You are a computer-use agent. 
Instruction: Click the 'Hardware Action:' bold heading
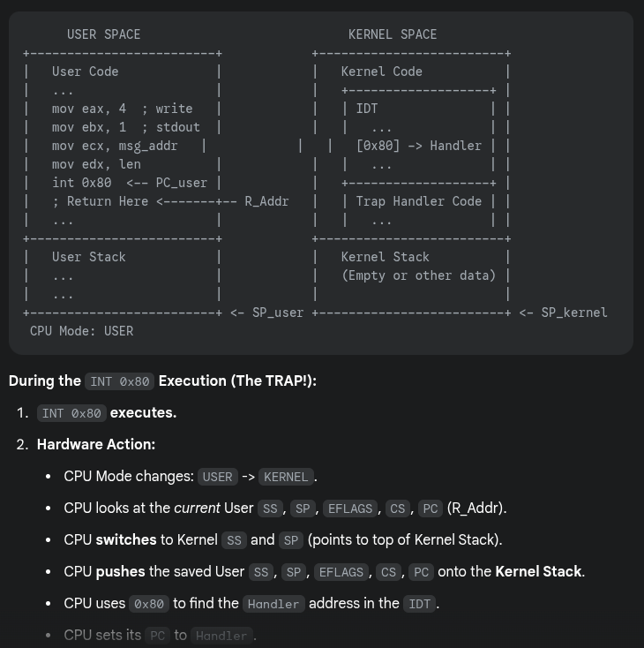click(96, 444)
